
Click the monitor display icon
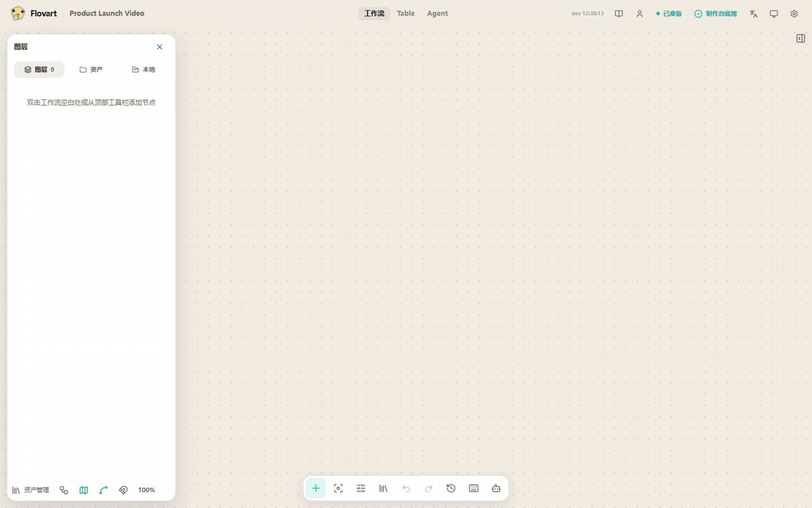click(774, 14)
